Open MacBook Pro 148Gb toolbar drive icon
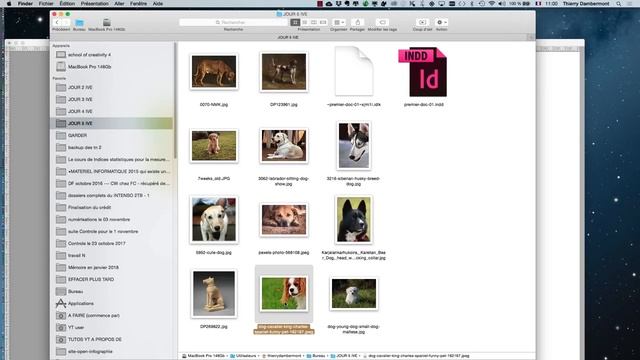The image size is (640, 360). pos(107,22)
